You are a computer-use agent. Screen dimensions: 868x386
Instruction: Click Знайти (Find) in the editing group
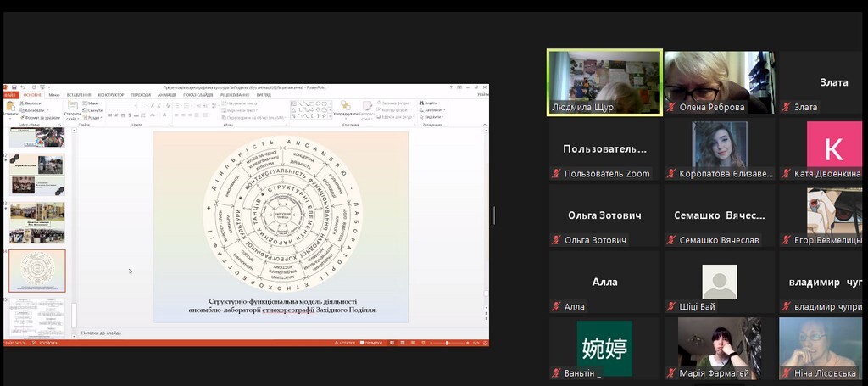pos(428,103)
